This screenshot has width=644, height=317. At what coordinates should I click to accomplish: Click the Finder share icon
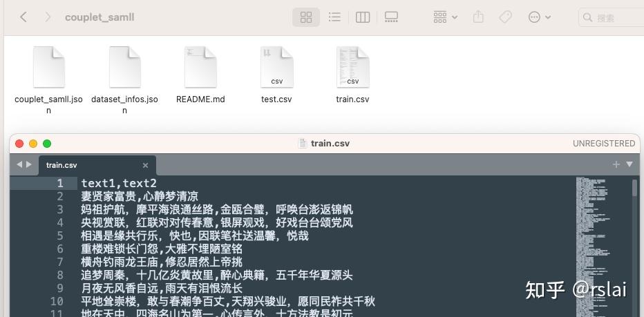click(x=478, y=17)
